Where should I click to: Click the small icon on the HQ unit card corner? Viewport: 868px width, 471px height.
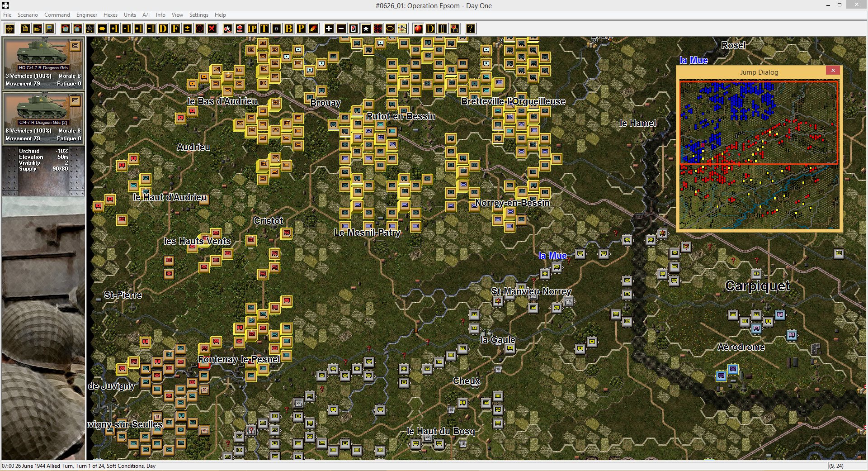coord(75,45)
